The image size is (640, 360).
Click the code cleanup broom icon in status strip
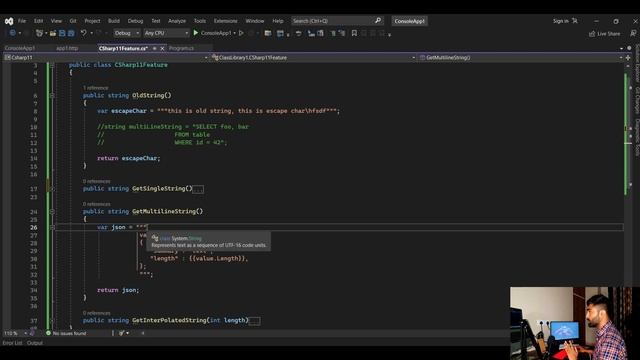point(122,333)
